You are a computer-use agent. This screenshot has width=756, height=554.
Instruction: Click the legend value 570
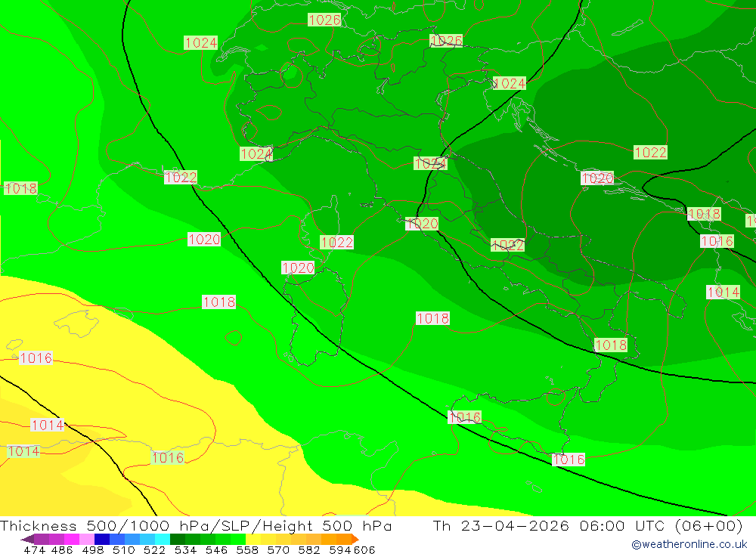click(278, 549)
